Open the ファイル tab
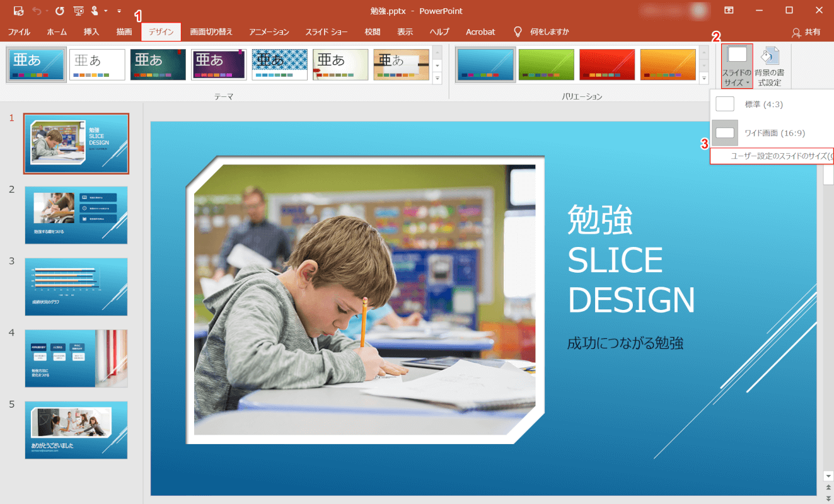This screenshot has width=834, height=504. pyautogui.click(x=19, y=31)
